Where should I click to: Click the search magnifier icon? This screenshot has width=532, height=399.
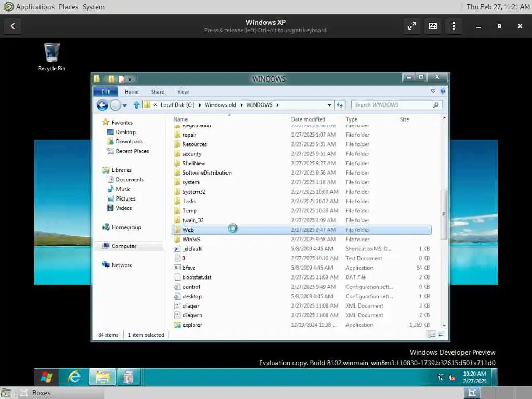(x=436, y=105)
